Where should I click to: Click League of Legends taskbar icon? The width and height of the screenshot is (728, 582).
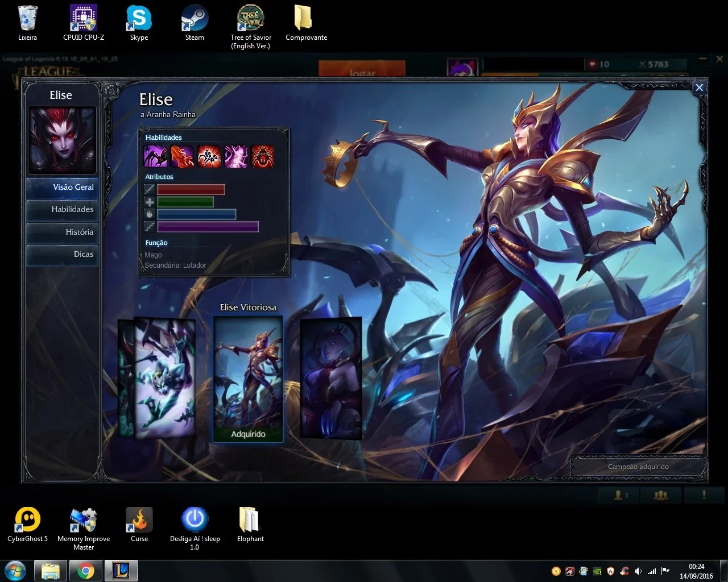click(121, 570)
